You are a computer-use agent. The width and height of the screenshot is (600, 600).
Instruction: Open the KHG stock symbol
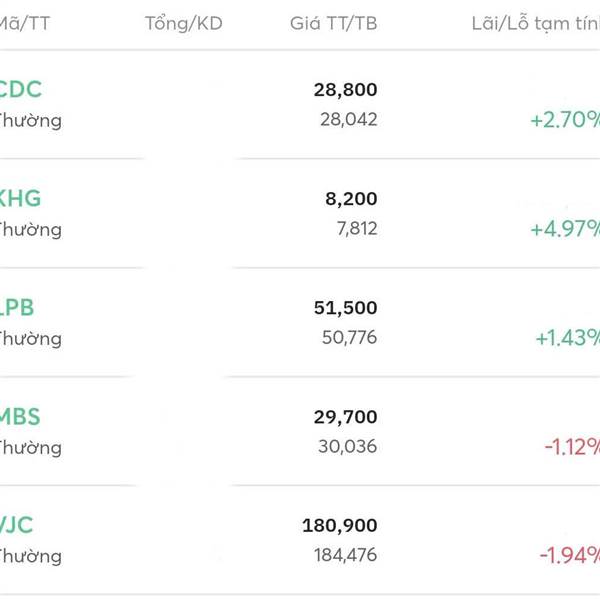tap(20, 199)
